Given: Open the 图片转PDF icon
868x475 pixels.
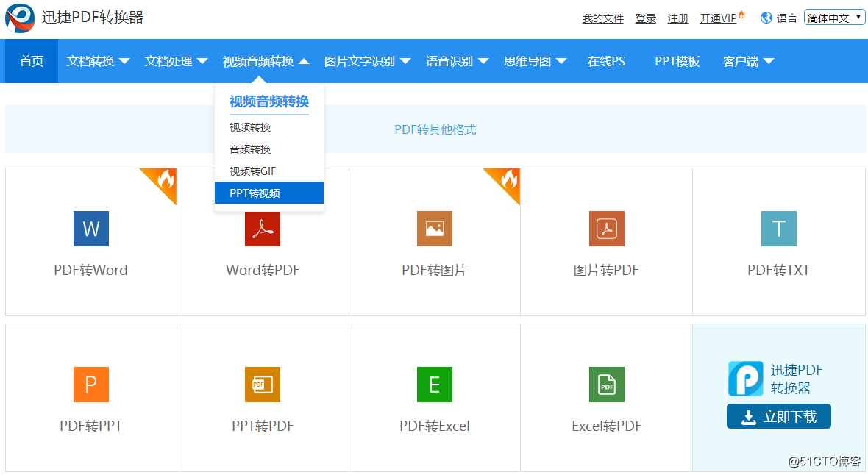Looking at the screenshot, I should coord(607,229).
